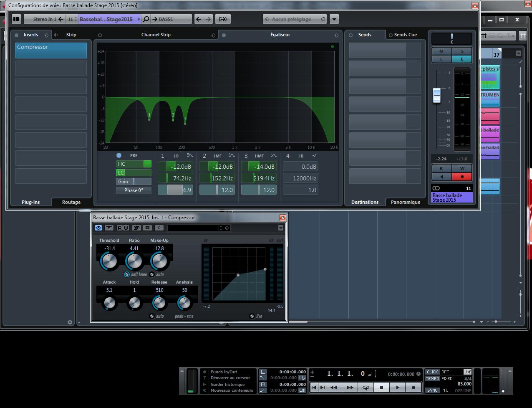Mute the channel with the M button
The width and height of the screenshot is (532, 408).
[441, 51]
